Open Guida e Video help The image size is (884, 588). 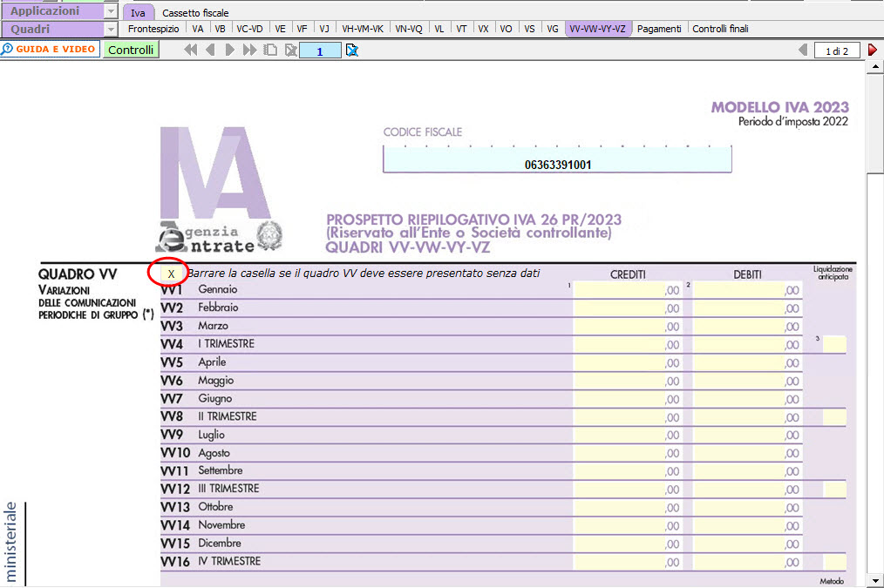pyautogui.click(x=51, y=49)
